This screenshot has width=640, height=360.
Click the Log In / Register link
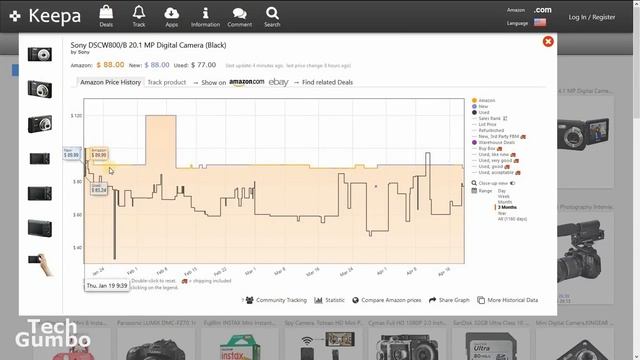[x=592, y=17]
